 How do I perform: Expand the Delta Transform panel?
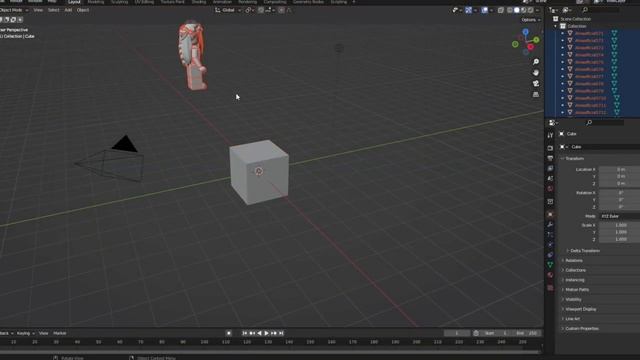[x=584, y=251]
